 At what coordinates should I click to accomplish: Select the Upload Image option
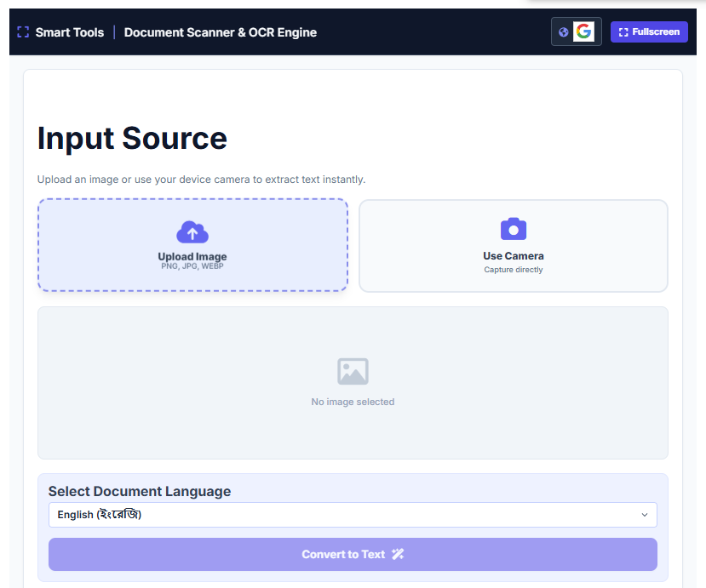(192, 245)
